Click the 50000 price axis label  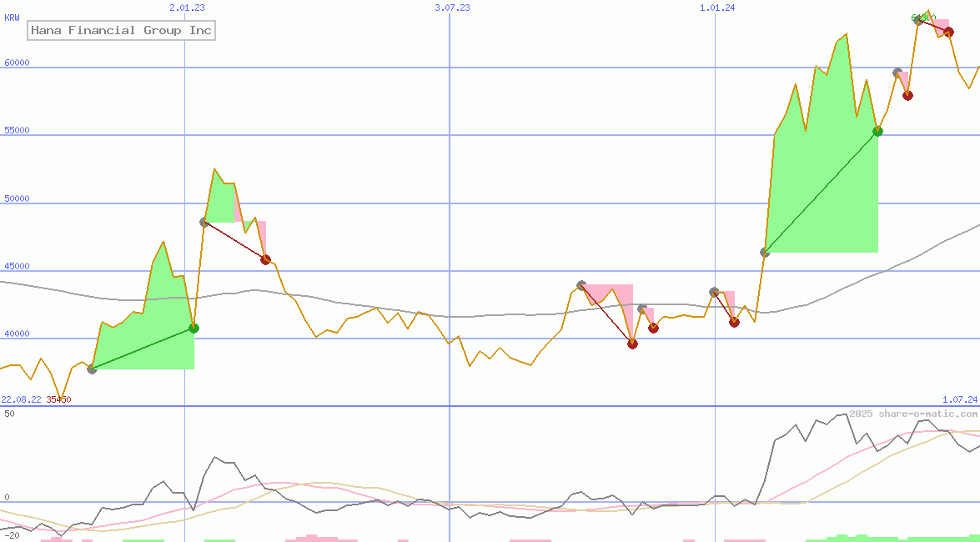tap(16, 198)
